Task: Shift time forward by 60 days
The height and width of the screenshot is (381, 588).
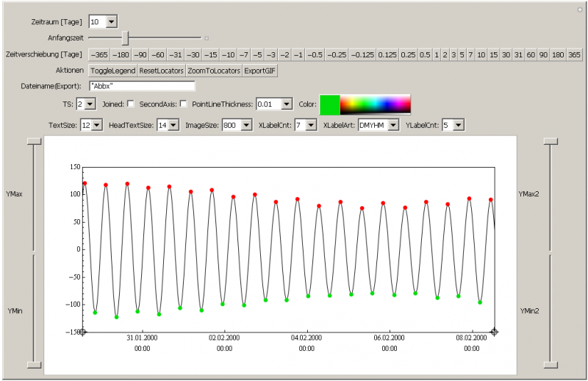Action: click(x=531, y=55)
